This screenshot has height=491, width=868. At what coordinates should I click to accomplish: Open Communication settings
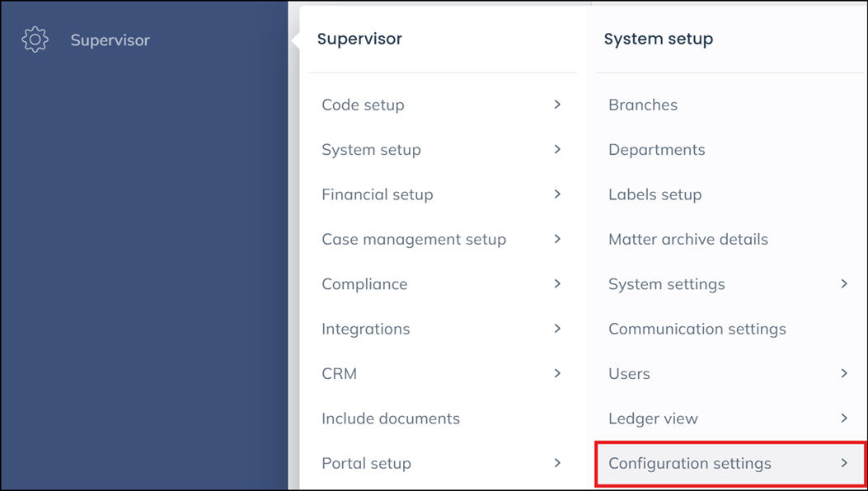pos(697,329)
